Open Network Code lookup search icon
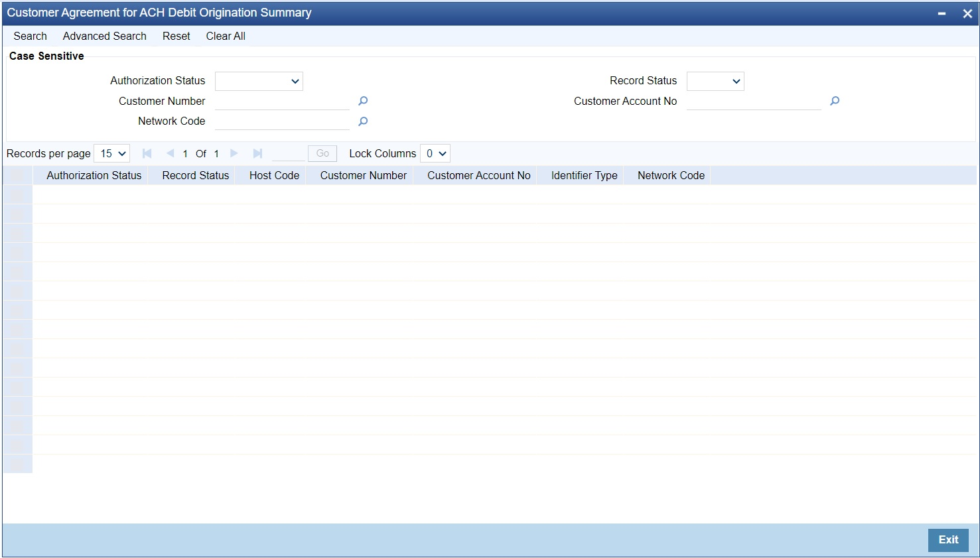 [363, 121]
